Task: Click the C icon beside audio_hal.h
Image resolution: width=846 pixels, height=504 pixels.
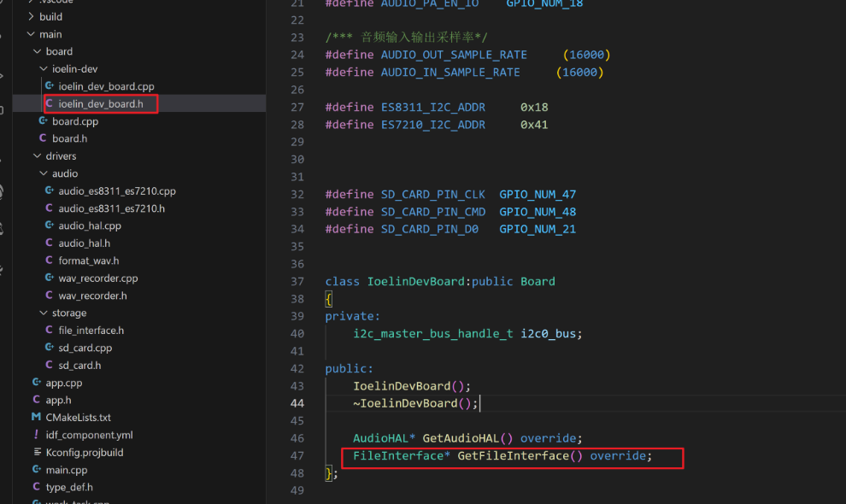Action: pos(49,243)
